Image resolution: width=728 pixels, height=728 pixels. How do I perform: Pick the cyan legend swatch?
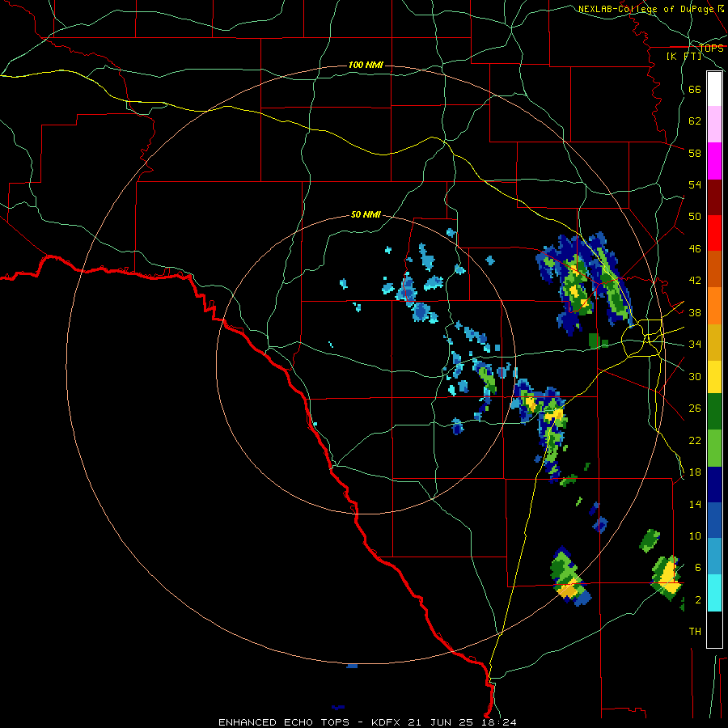click(x=714, y=592)
